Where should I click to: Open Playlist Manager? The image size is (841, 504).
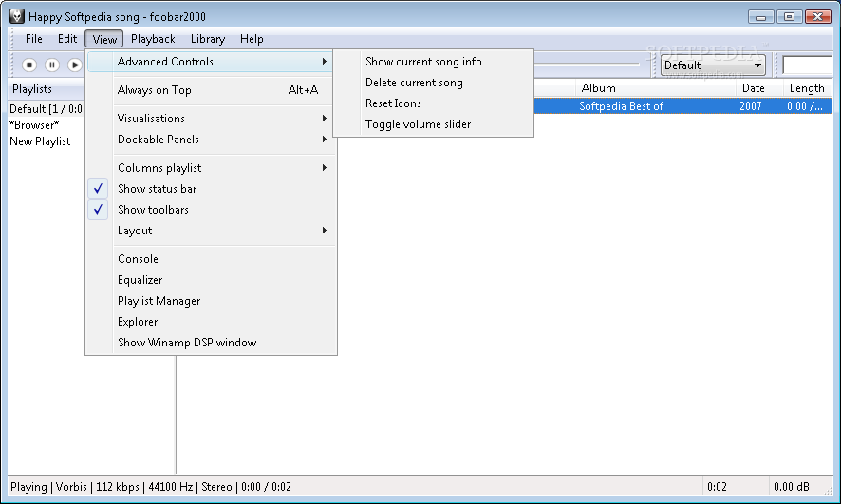tap(211, 301)
